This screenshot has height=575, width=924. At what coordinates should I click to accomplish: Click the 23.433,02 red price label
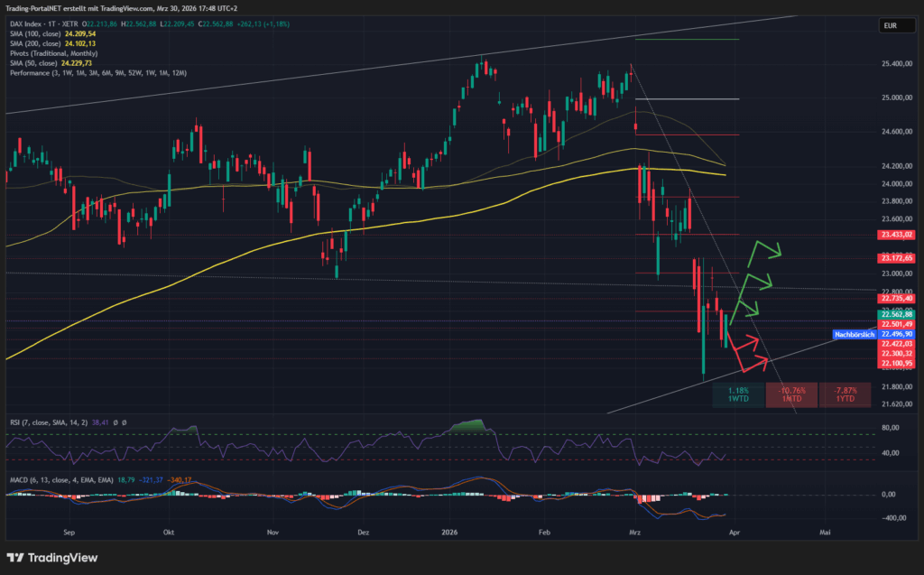pos(892,234)
